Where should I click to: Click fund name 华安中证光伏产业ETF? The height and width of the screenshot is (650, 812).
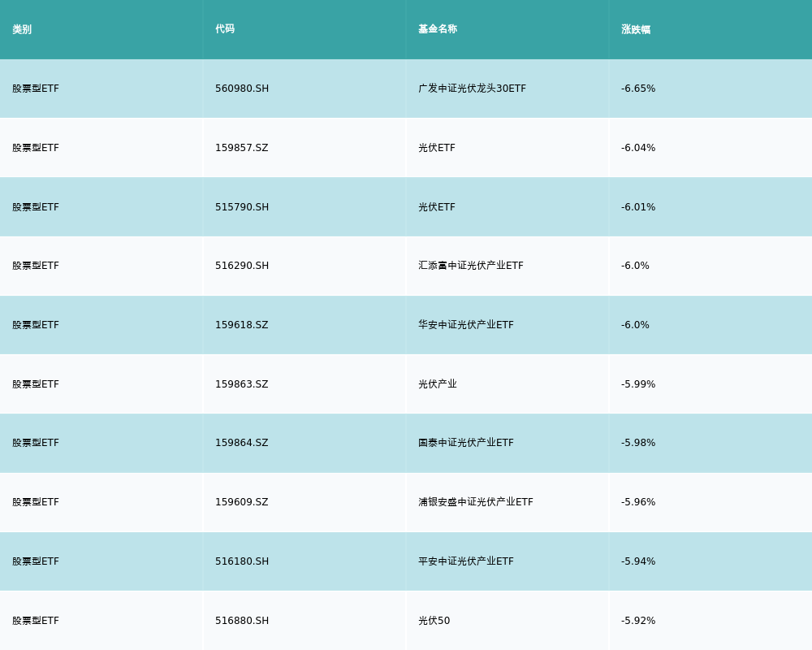[x=466, y=325]
